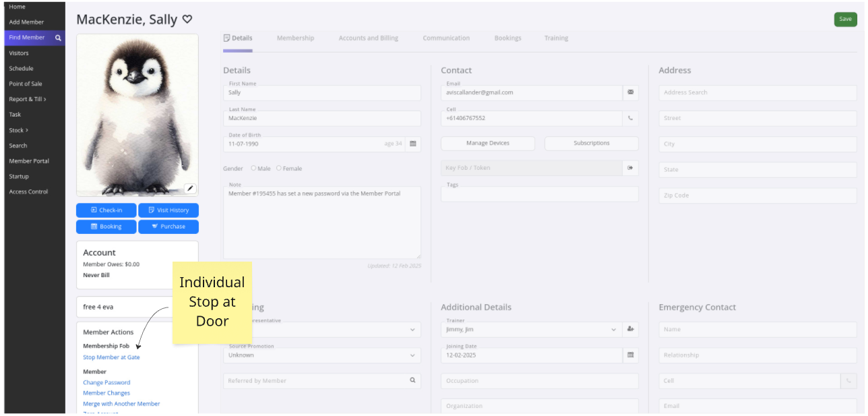868x416 pixels.
Task: Open Visitors in the sidebar
Action: (19, 53)
